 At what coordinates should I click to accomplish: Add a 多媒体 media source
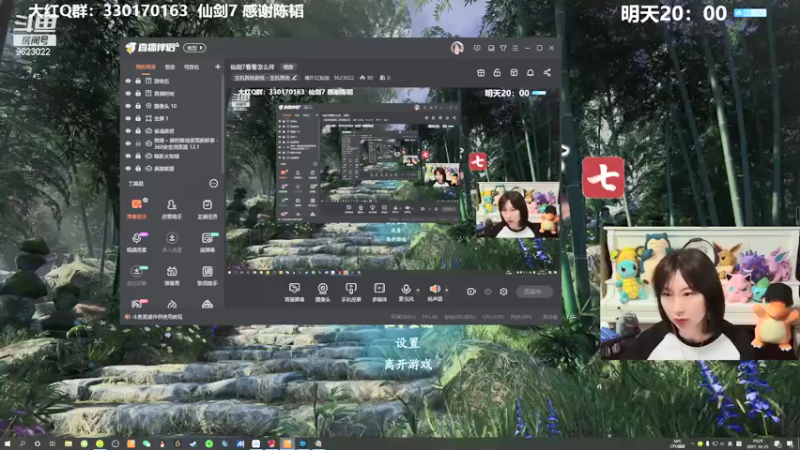click(379, 292)
